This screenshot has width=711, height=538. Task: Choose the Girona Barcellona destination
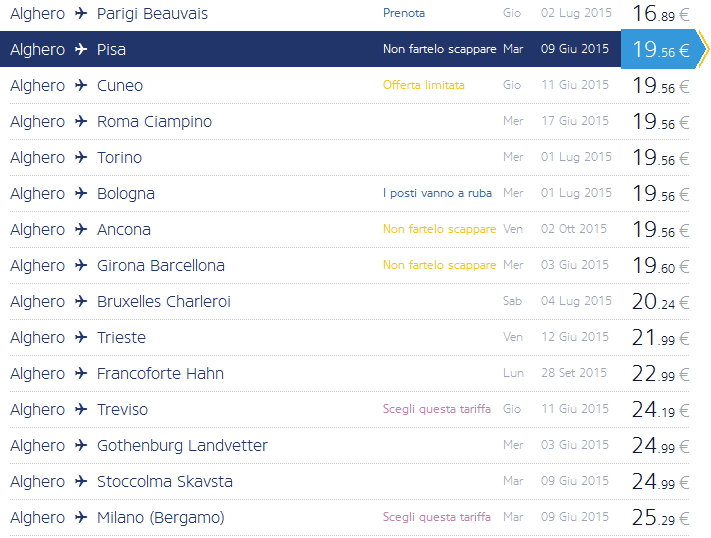point(160,265)
